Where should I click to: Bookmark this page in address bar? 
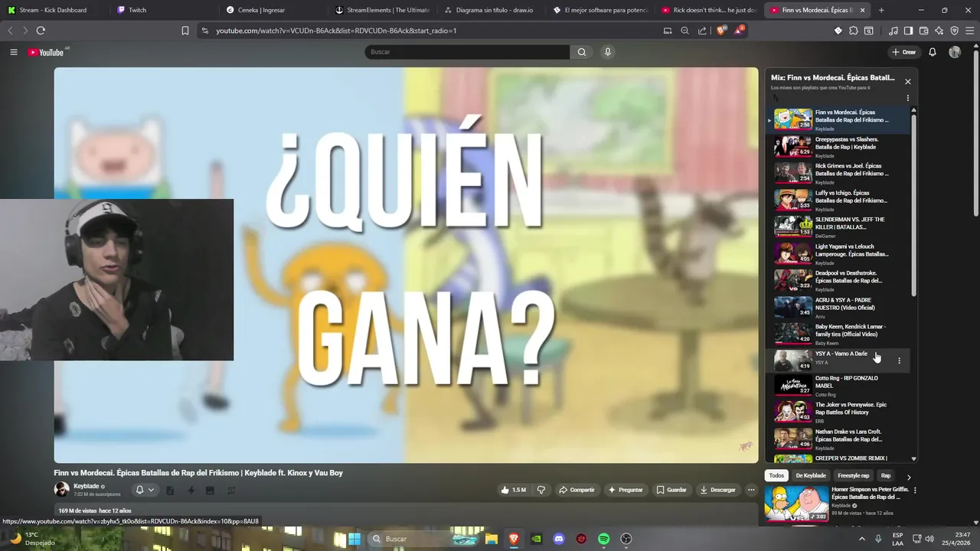tap(185, 31)
